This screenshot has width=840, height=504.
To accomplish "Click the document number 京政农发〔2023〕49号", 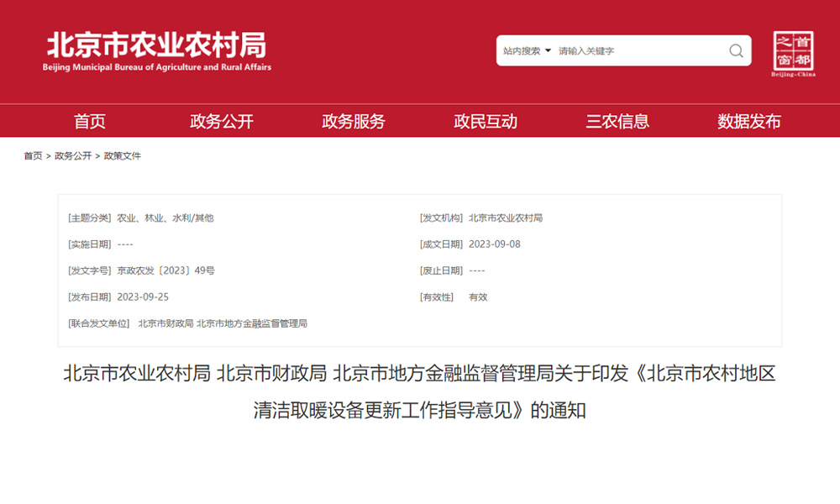I will tap(166, 270).
